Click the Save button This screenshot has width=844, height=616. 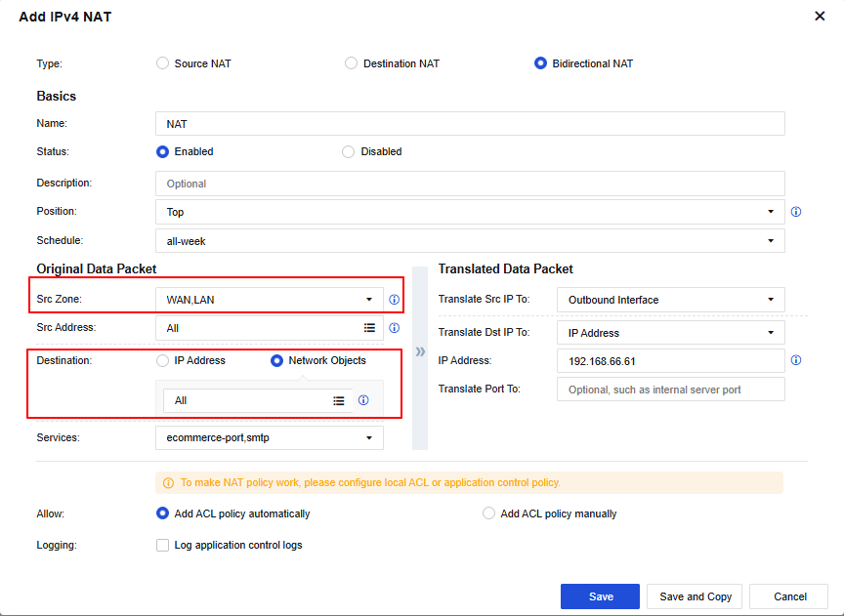600,596
